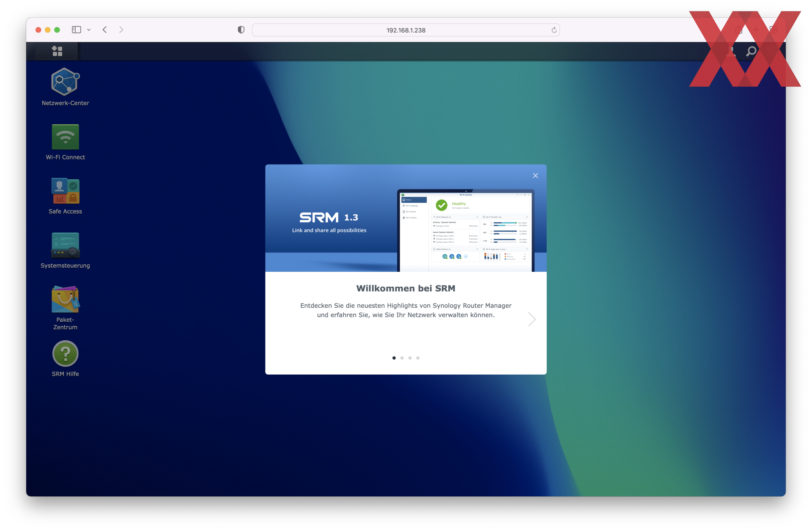812x531 pixels.
Task: Open SRM Hilfe help icon
Action: click(x=65, y=359)
